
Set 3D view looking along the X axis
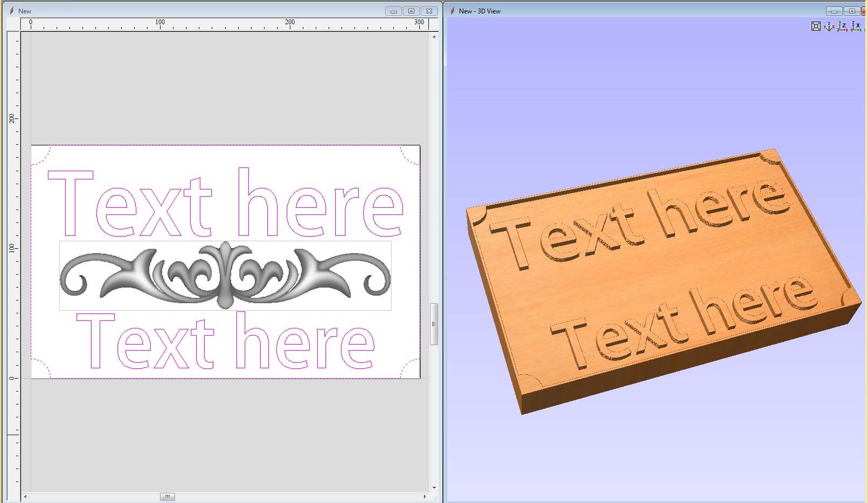click(857, 26)
